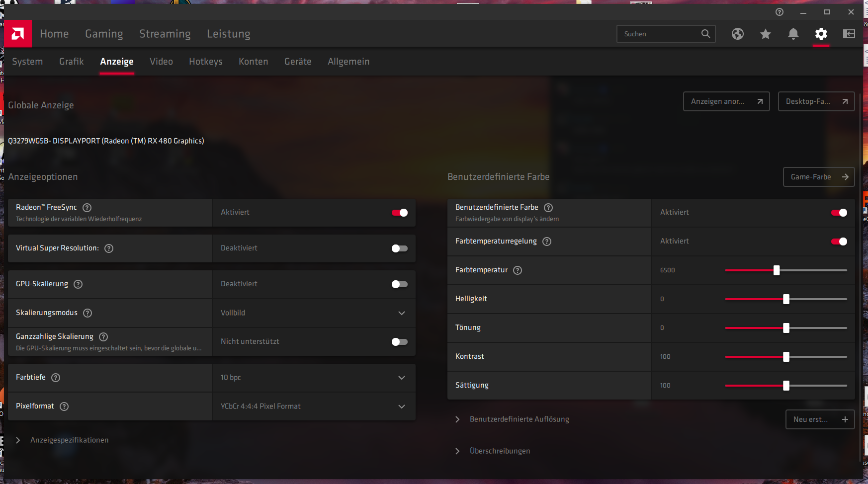Select the Anzeige settings tab
Viewport: 868px width, 484px height.
[x=117, y=62]
